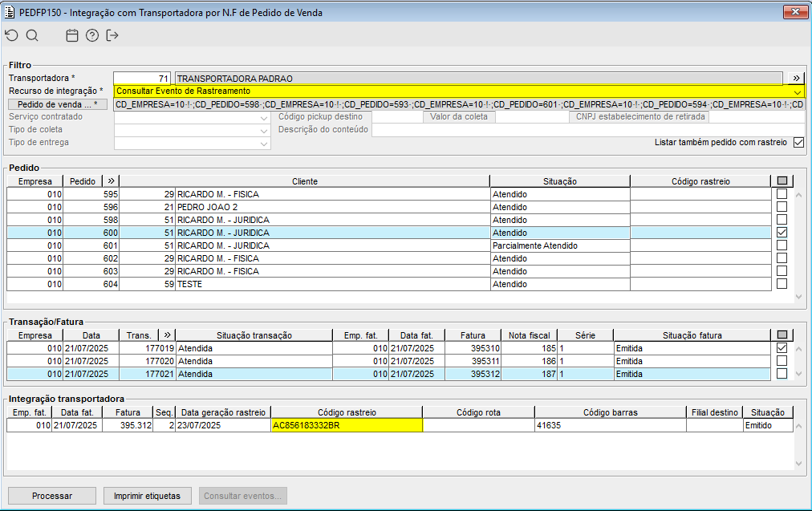This screenshot has width=812, height=511.
Task: Expand the arrow next to Trans. column
Action: [x=167, y=335]
